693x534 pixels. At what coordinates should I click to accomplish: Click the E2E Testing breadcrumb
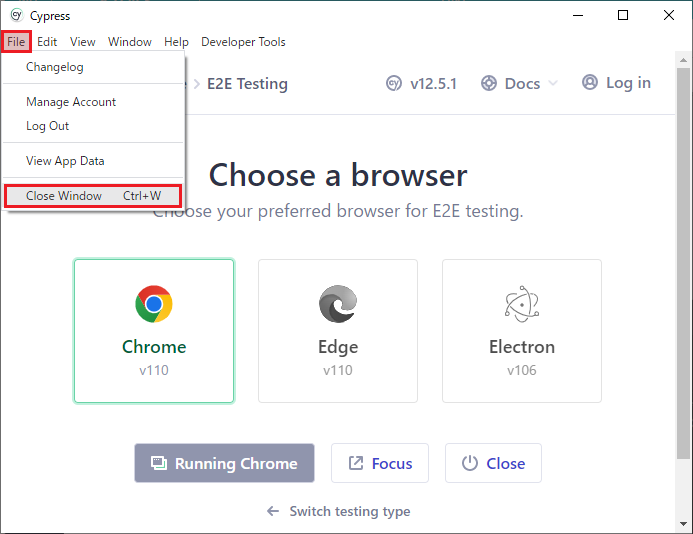click(x=248, y=84)
